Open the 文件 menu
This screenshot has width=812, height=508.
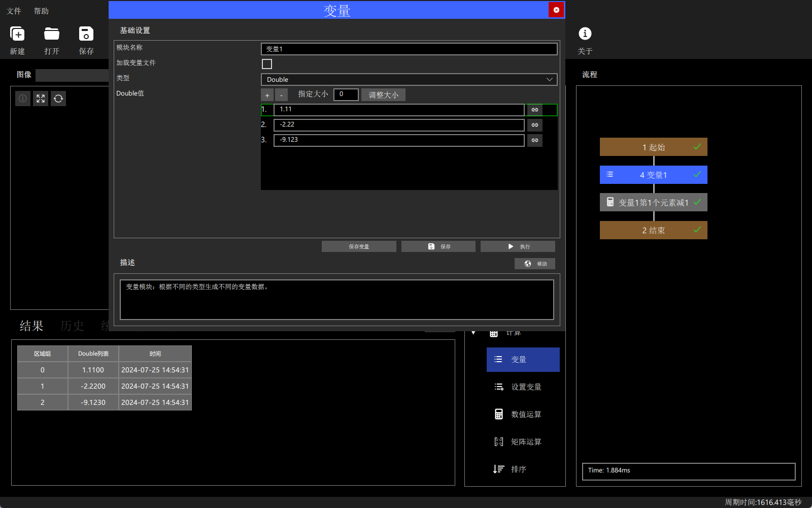pos(14,11)
